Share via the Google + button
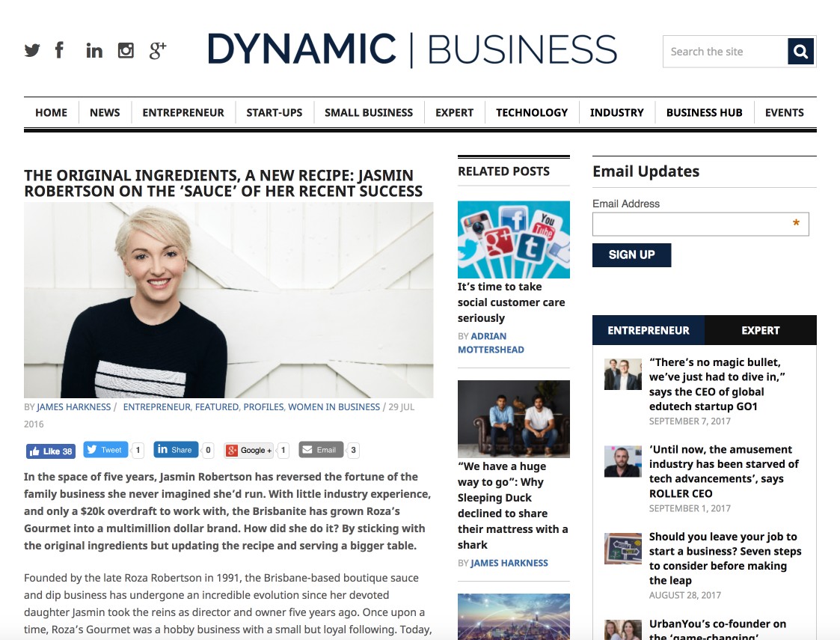 pos(250,451)
